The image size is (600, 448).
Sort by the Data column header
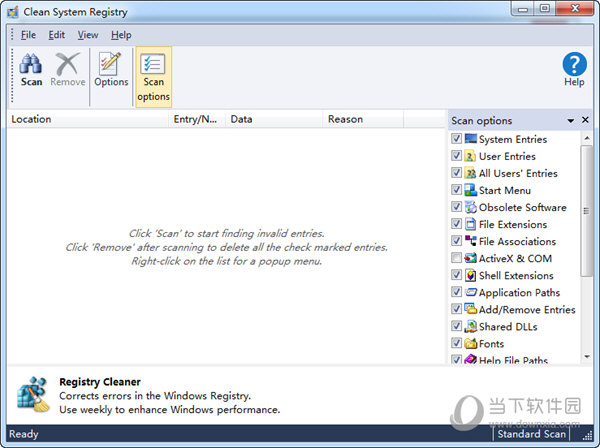pyautogui.click(x=274, y=119)
